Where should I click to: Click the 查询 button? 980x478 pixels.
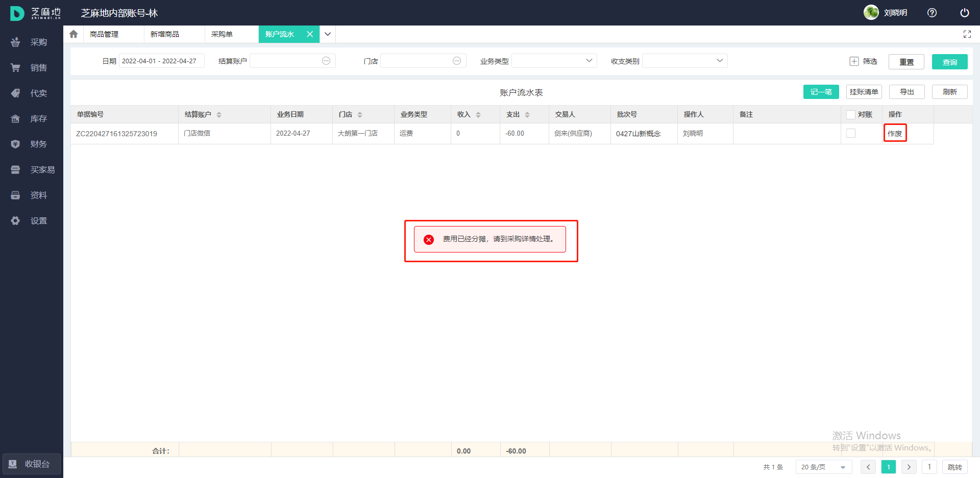point(950,62)
